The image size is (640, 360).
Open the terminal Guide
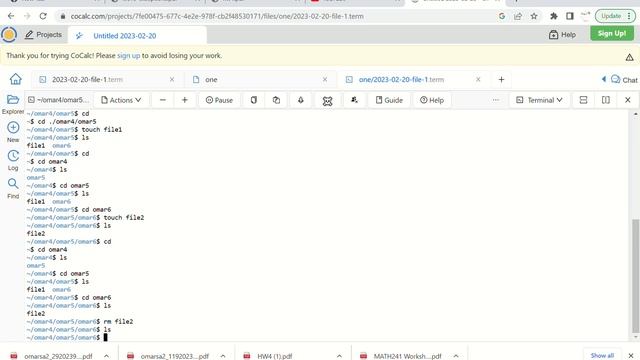pyautogui.click(x=389, y=100)
